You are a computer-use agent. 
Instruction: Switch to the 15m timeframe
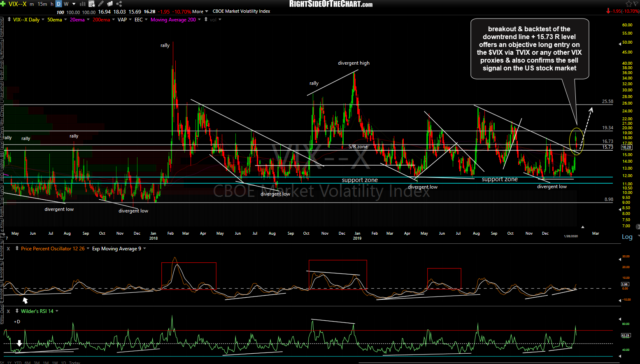click(x=42, y=4)
